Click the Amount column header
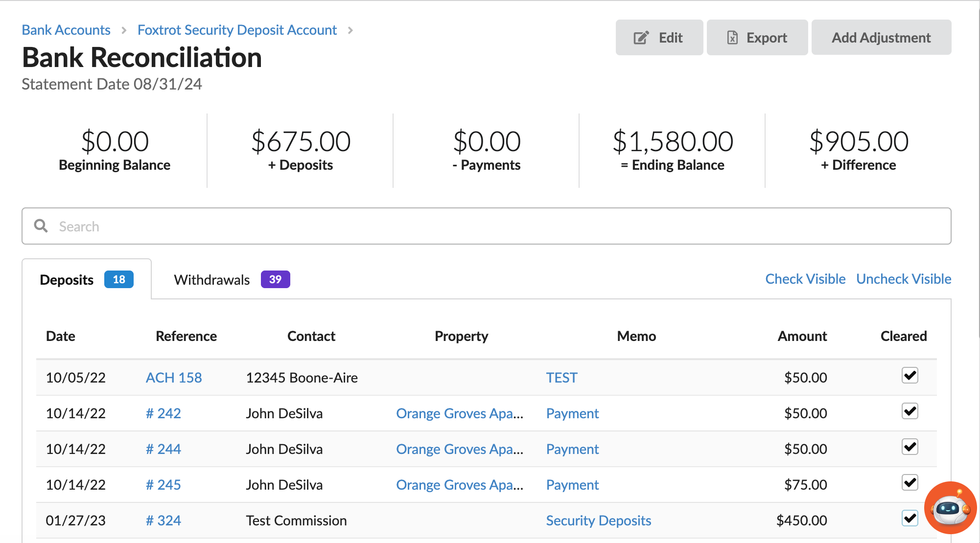Screen dimensions: 980x543 click(x=802, y=336)
